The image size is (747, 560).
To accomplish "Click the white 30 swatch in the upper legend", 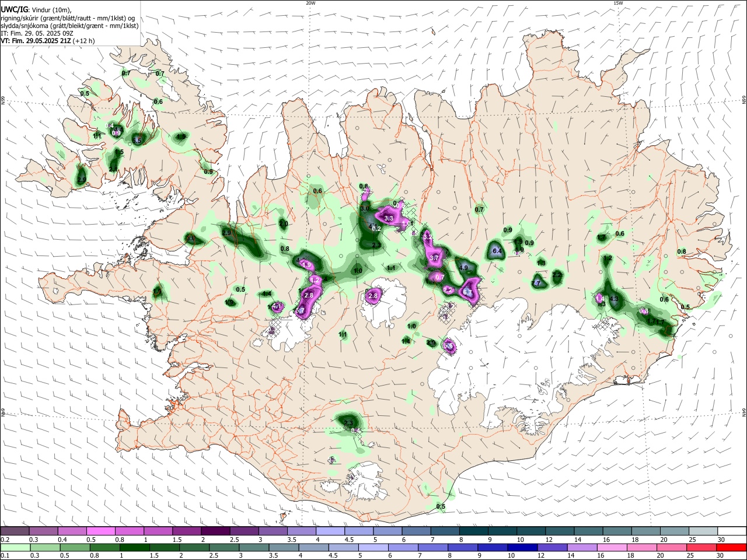I will [x=731, y=531].
